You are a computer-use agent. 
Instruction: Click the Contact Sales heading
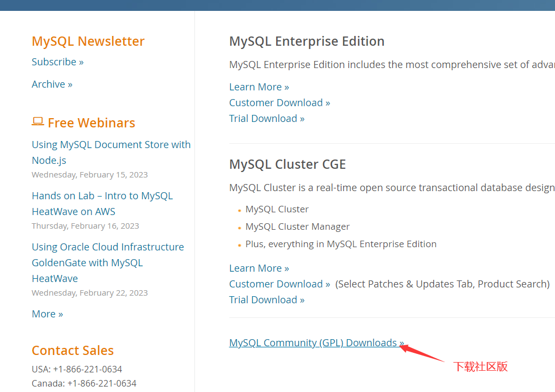72,350
